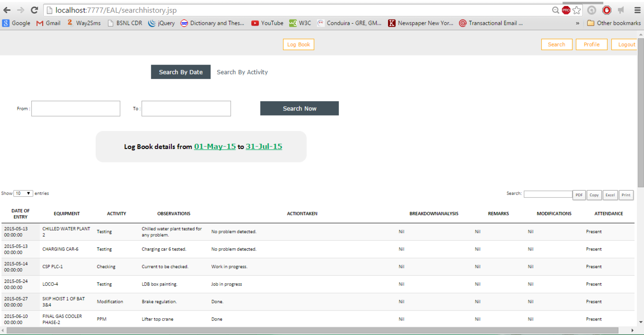The width and height of the screenshot is (644, 335).
Task: Open the YouTube bookmark
Action: [x=267, y=23]
